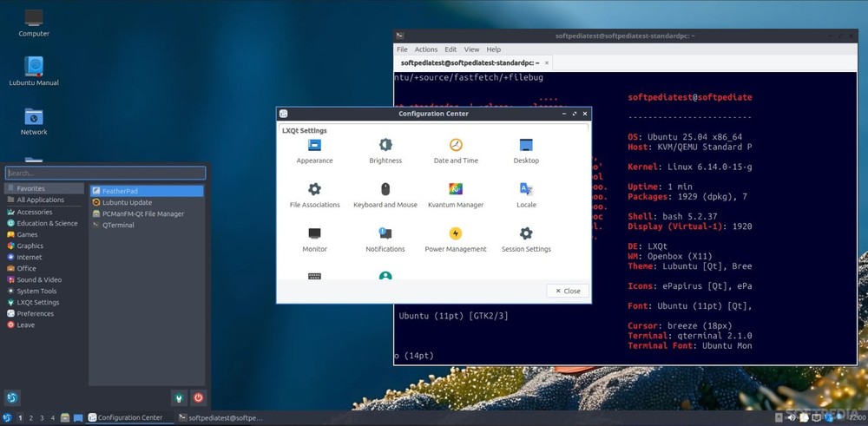Open the Network desktop icon
This screenshot has width=868, height=426.
(34, 121)
